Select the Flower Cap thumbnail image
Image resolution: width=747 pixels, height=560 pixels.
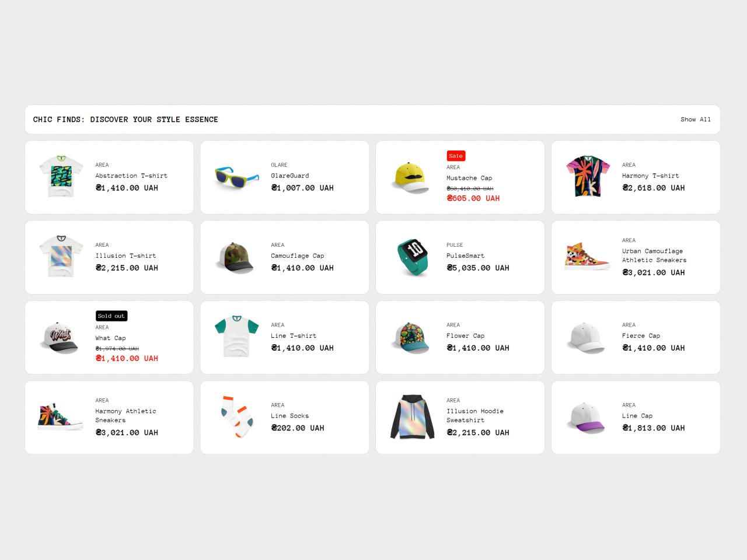(x=412, y=337)
